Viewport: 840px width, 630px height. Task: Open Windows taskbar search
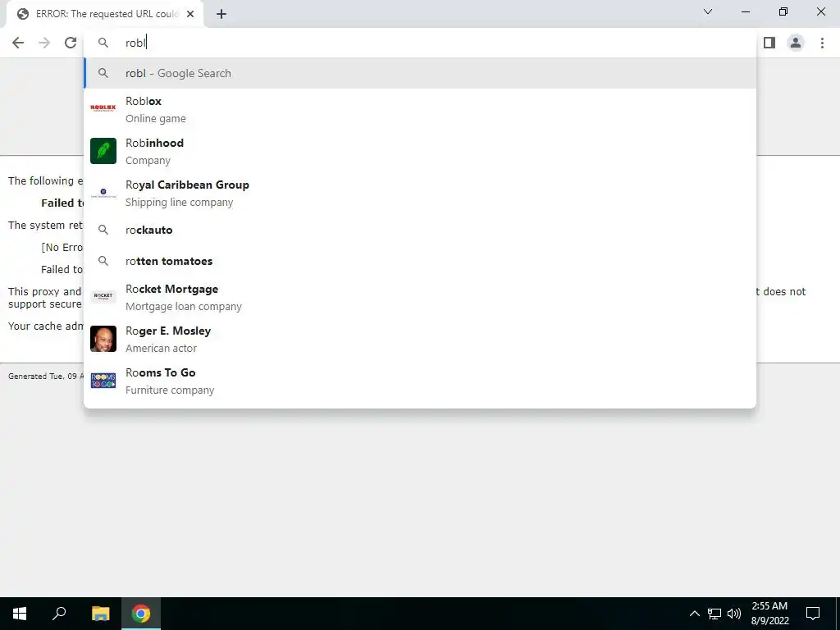[59, 614]
